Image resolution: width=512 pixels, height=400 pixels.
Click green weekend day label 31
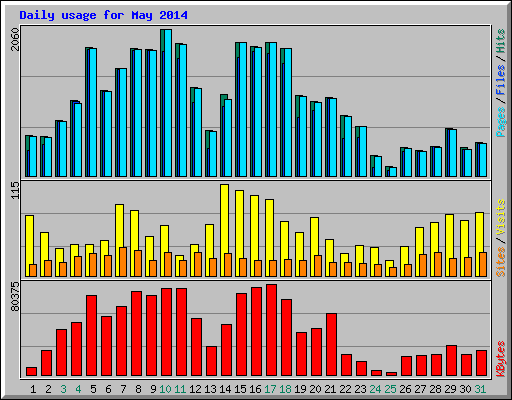coord(480,389)
